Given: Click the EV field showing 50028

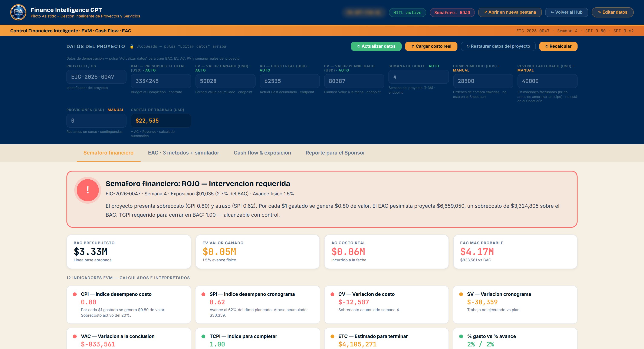Looking at the screenshot, I should (225, 81).
